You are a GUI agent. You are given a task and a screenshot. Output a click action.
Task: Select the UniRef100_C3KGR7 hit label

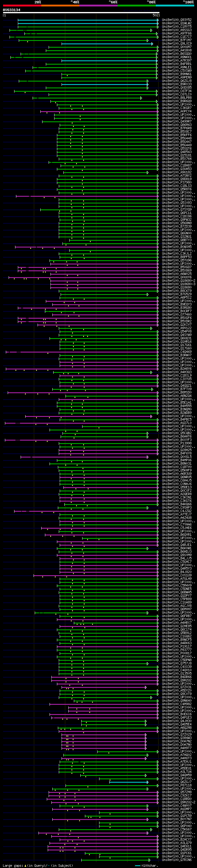(x=176, y=108)
